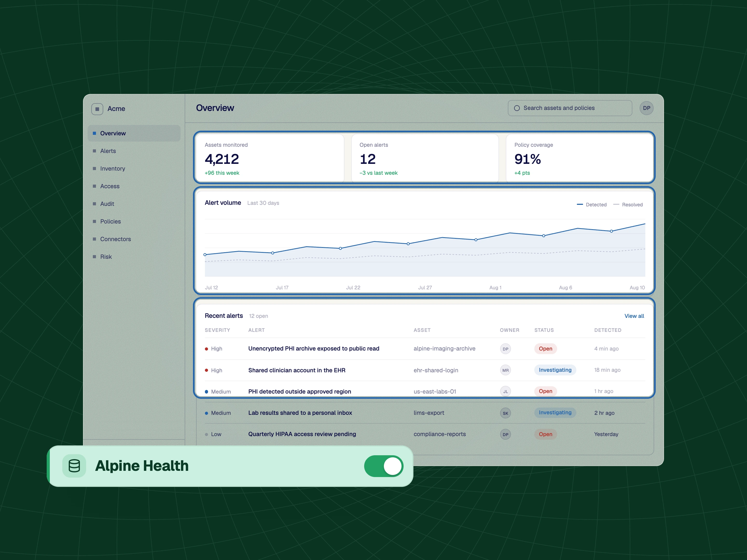
Task: Click the alpine-imaging-archive asset name
Action: [x=444, y=349]
